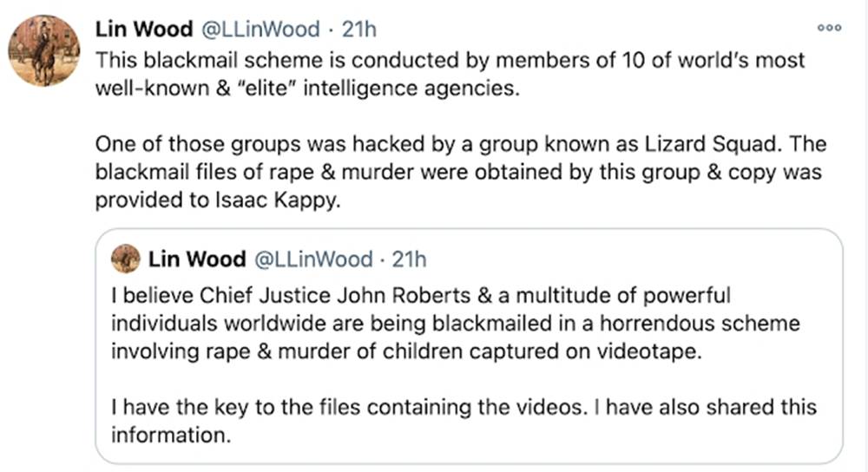Click the small avatar in the quoted tweet

pyautogui.click(x=127, y=259)
